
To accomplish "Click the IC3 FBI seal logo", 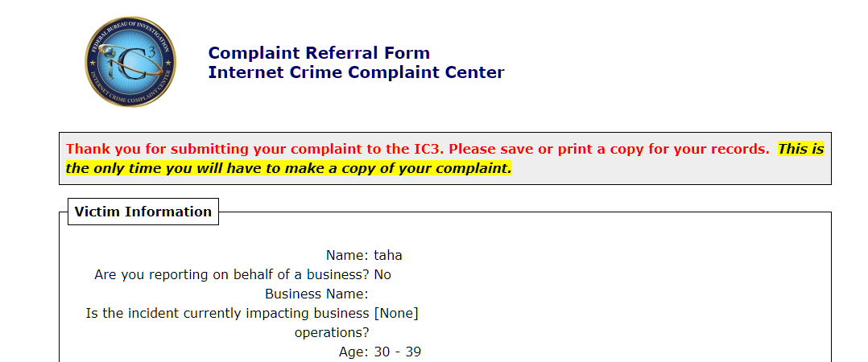I will point(130,61).
